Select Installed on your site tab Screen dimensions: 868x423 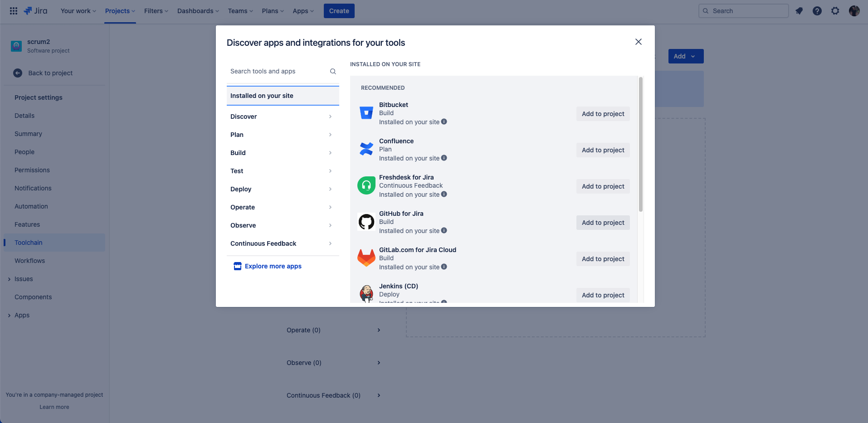point(283,96)
